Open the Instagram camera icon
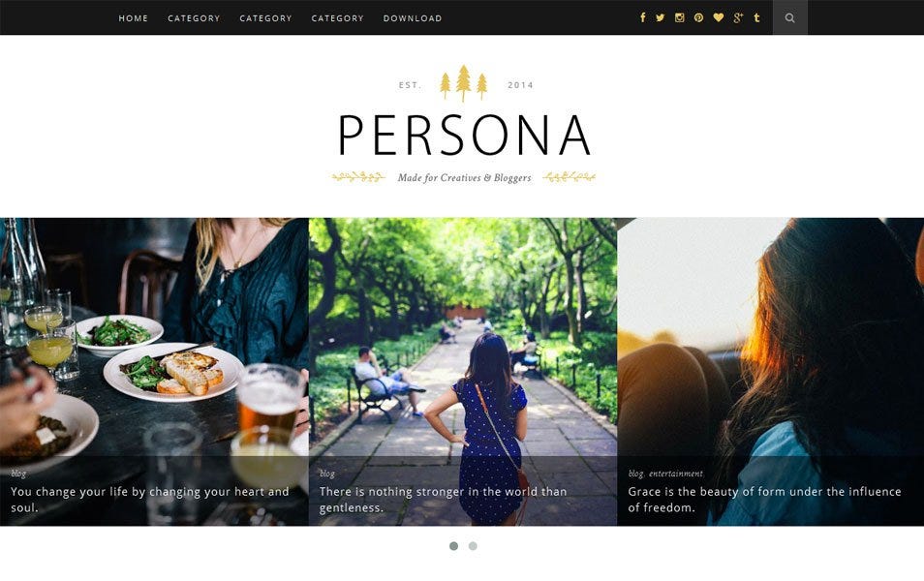 click(x=680, y=17)
